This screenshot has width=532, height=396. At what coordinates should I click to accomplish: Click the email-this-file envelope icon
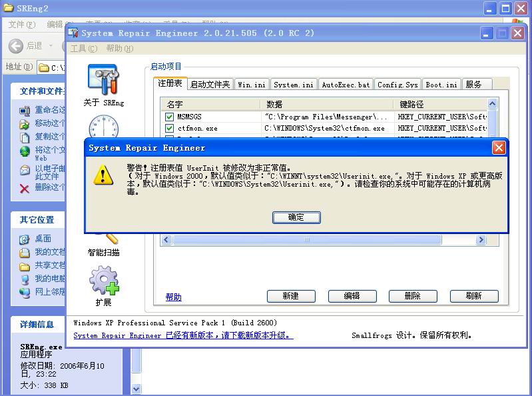[25, 170]
